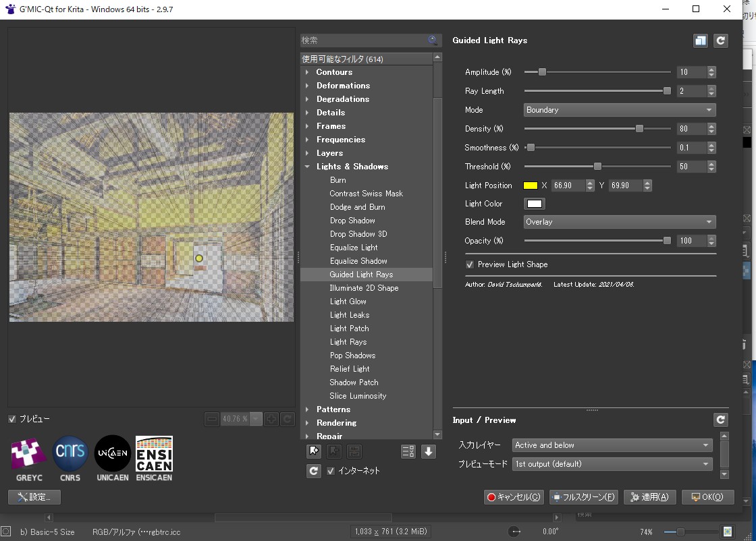Image resolution: width=756 pixels, height=541 pixels.
Task: Select the Contrast Swiss Mask filter
Action: (366, 193)
